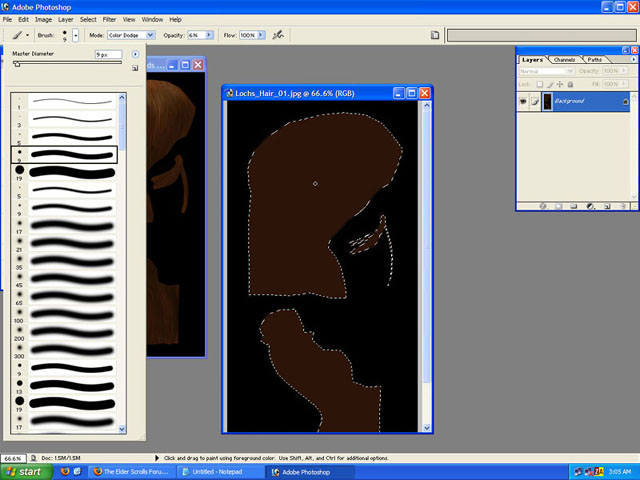Launch Firefox from the quick launch bar
This screenshot has height=480, width=640.
(x=65, y=472)
